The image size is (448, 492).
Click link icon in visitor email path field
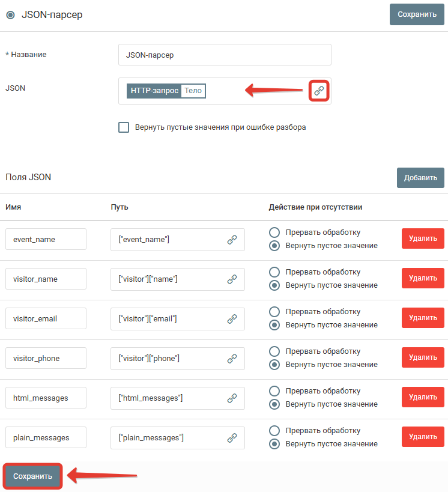coord(232,319)
